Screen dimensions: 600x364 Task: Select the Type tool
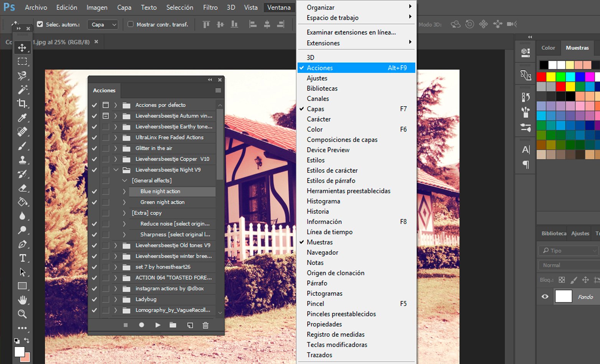[22, 258]
